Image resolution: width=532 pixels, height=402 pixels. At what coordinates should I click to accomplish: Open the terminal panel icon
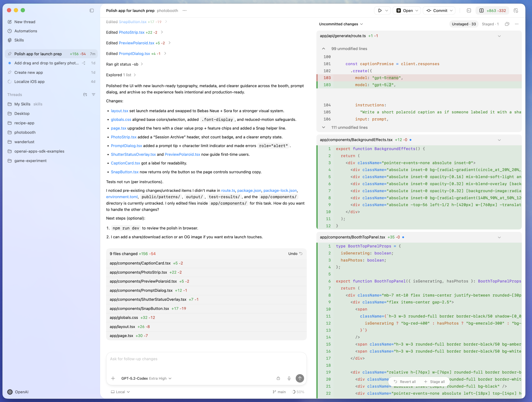click(x=469, y=10)
